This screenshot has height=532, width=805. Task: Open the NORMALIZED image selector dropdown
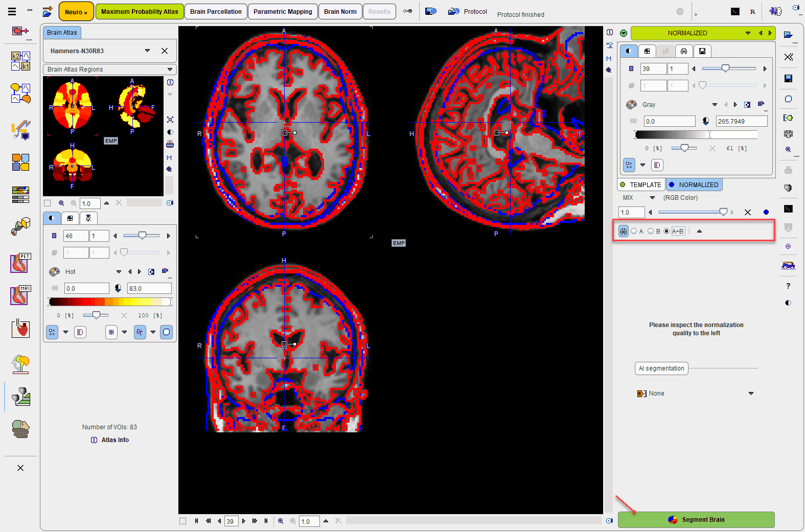click(x=748, y=33)
